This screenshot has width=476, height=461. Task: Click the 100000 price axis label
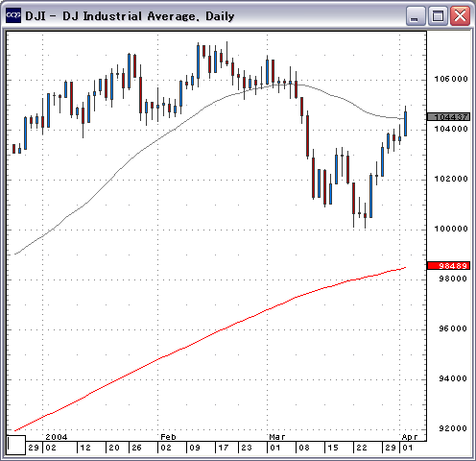pyautogui.click(x=451, y=229)
